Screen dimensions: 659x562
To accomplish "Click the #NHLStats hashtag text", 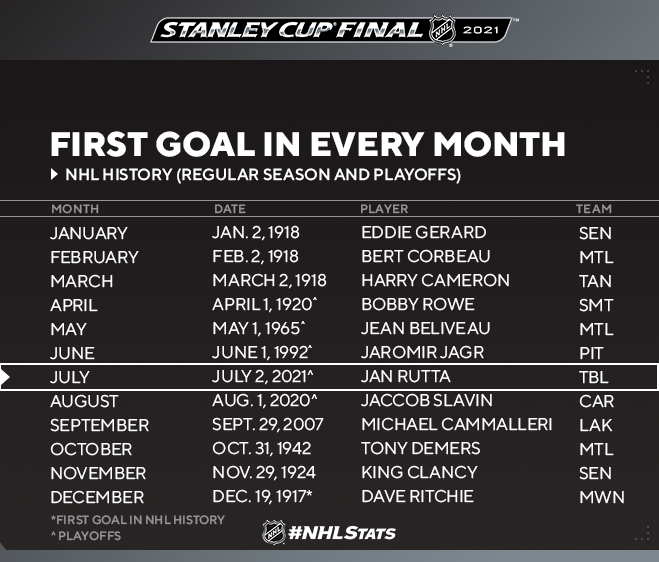I will tap(342, 533).
